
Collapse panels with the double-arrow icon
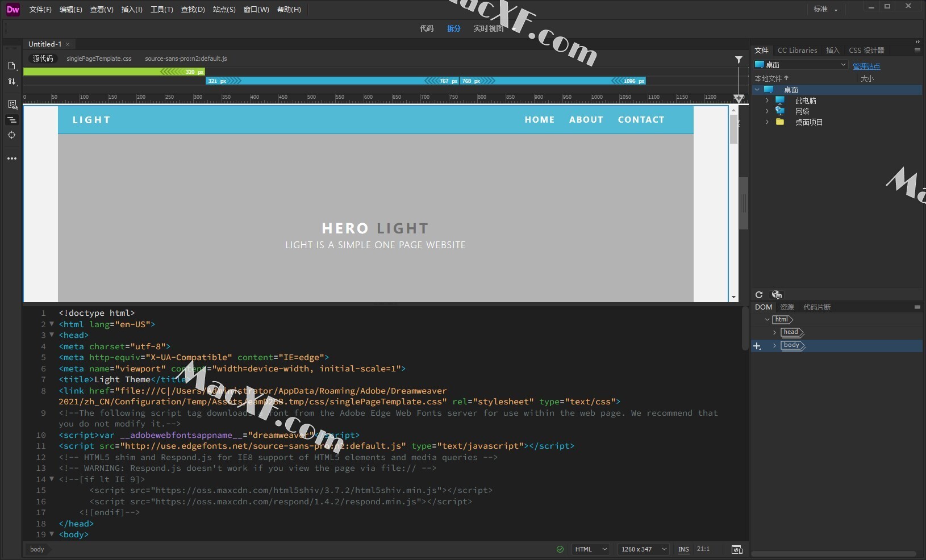[917, 41]
